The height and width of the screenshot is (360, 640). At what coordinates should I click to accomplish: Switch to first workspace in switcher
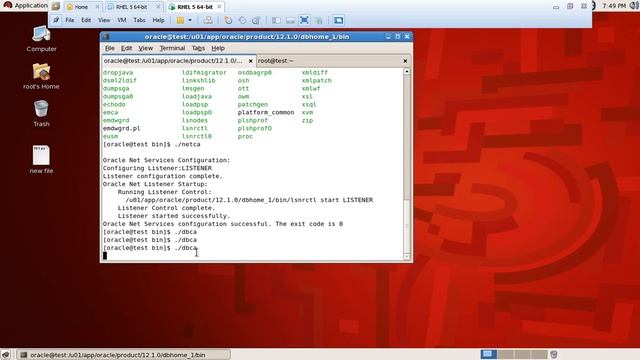point(489,354)
